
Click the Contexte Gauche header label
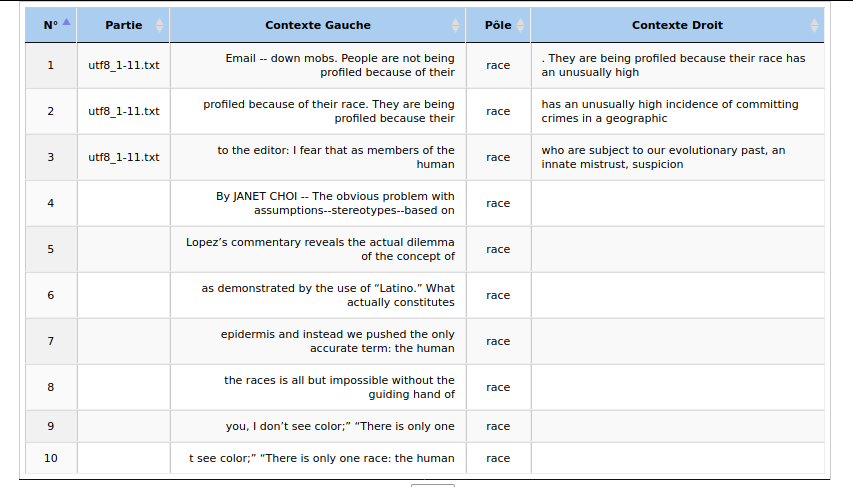pos(318,25)
